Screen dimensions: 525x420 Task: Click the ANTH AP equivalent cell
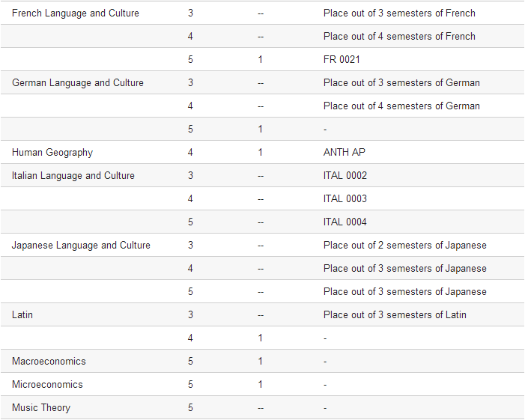345,152
